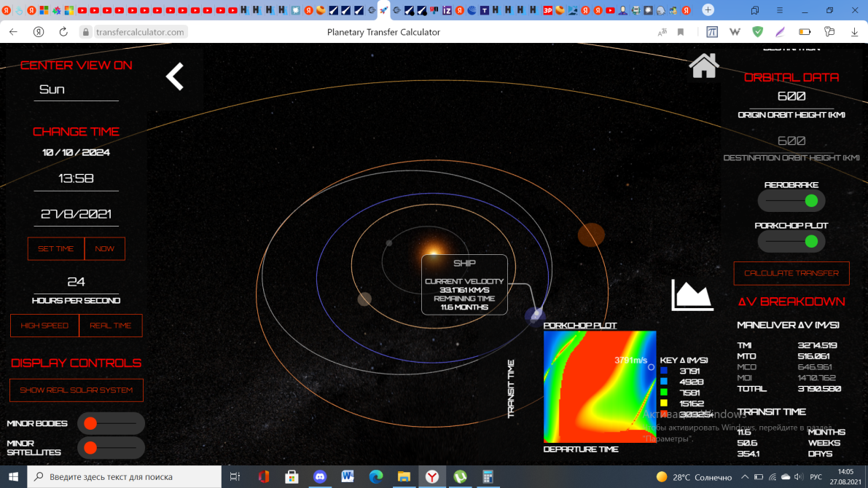Click the bookmark icon in address bar
Viewport: 868px width, 488px height.
[681, 32]
